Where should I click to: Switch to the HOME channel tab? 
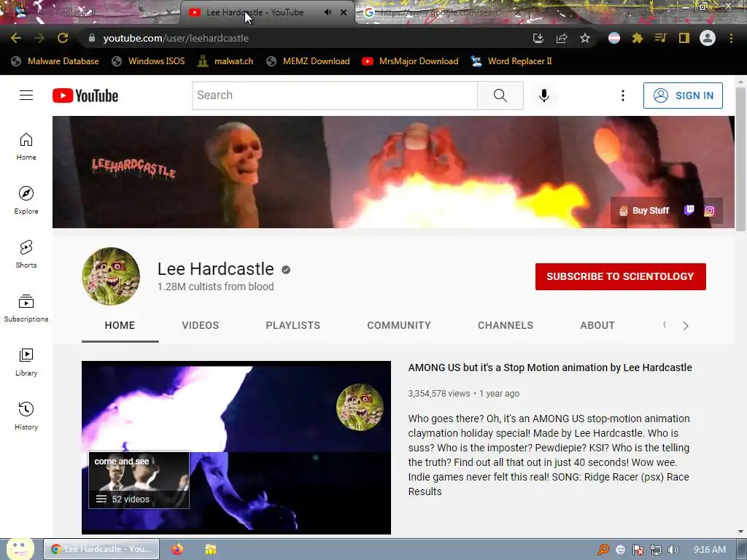[x=120, y=325]
